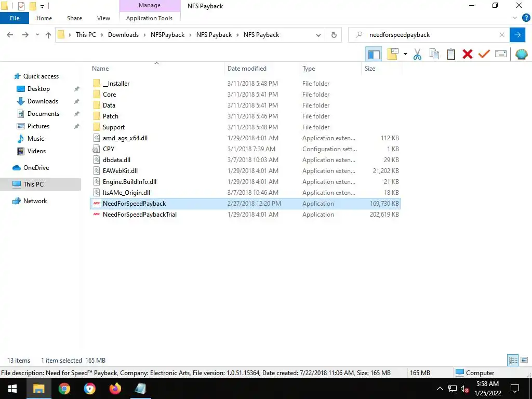Click the Paste clipboard toolbar icon
This screenshot has width=532, height=399.
click(450, 54)
